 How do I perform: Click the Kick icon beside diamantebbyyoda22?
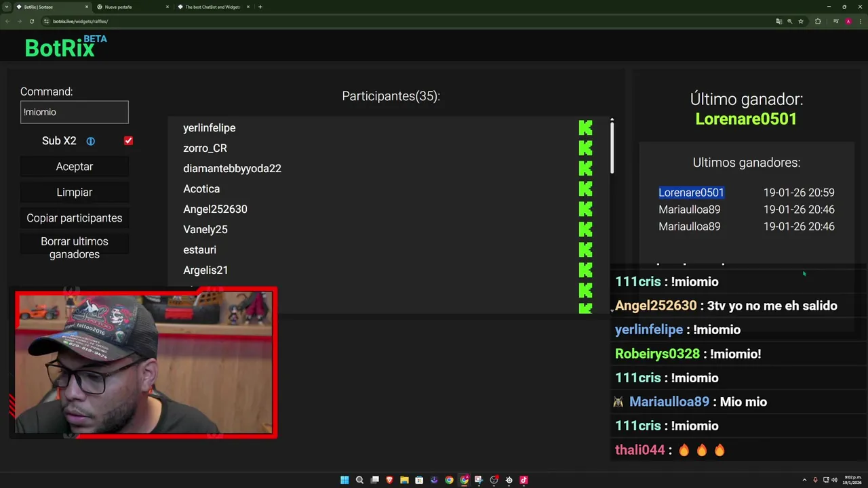click(585, 168)
